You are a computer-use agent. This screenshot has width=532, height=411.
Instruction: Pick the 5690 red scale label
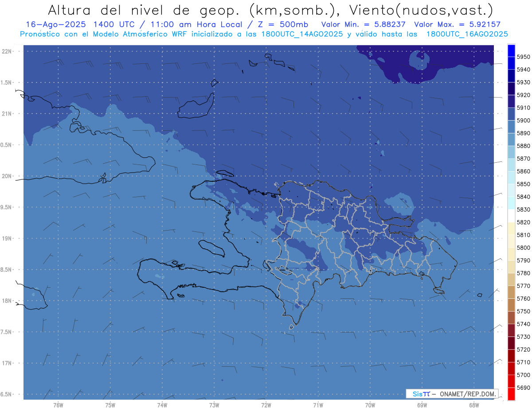[523, 388]
